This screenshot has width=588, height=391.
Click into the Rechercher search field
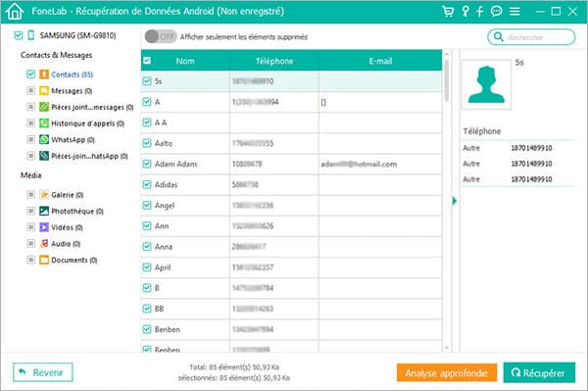pos(531,37)
